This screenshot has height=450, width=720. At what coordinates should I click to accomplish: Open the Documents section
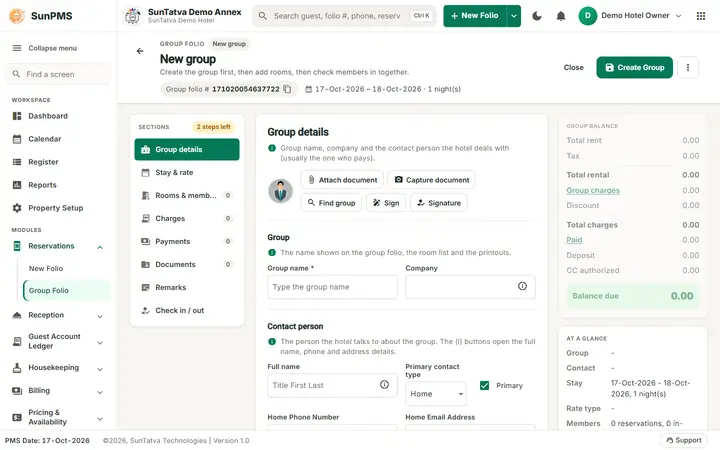click(x=187, y=264)
